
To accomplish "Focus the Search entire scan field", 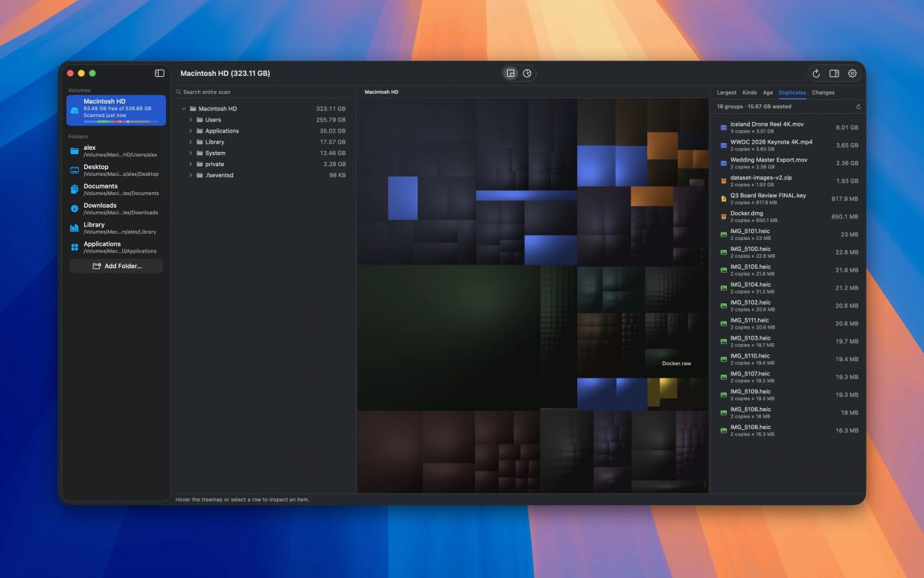I will pyautogui.click(x=263, y=92).
